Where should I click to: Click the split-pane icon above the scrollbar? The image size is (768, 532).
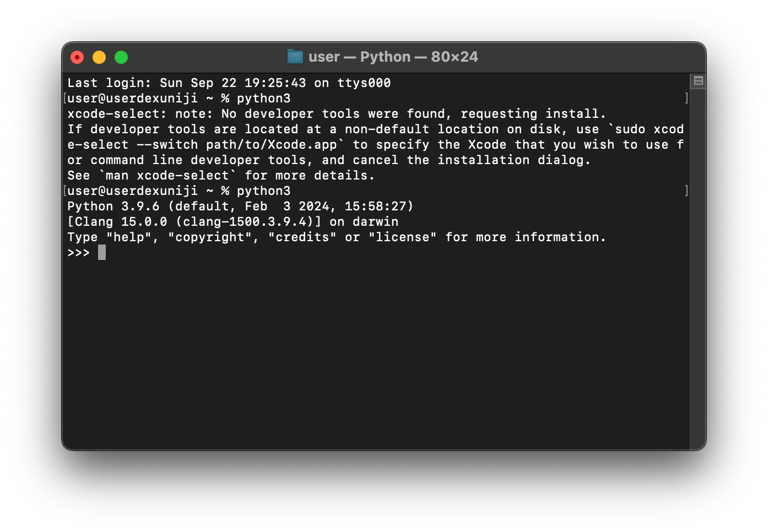pos(697,80)
